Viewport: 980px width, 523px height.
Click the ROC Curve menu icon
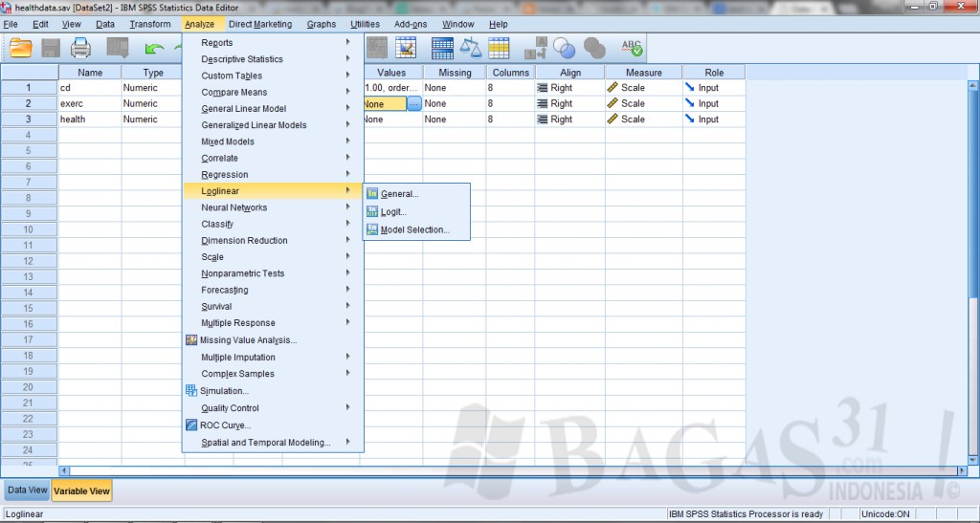191,425
